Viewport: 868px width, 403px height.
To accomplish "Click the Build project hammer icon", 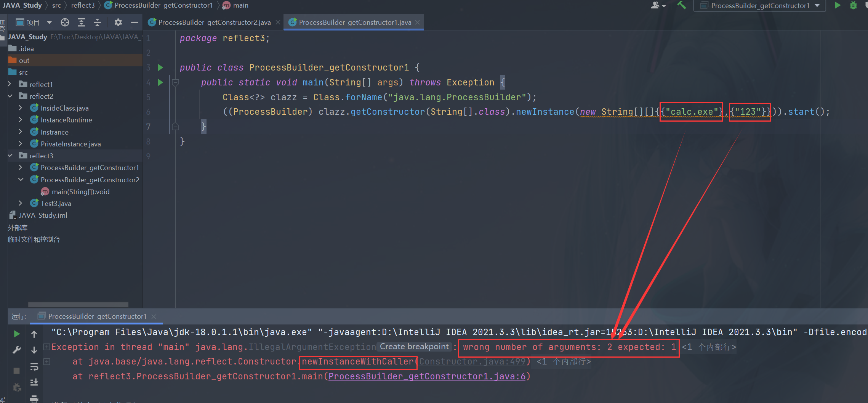I will click(681, 5).
